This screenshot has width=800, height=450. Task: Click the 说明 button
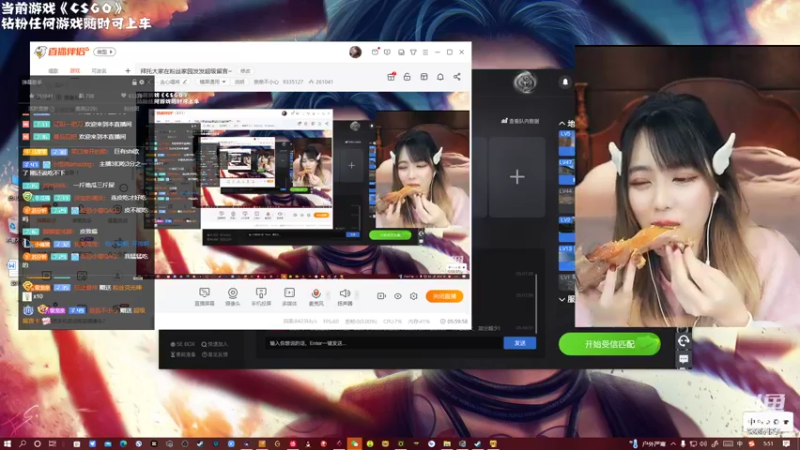point(239,82)
